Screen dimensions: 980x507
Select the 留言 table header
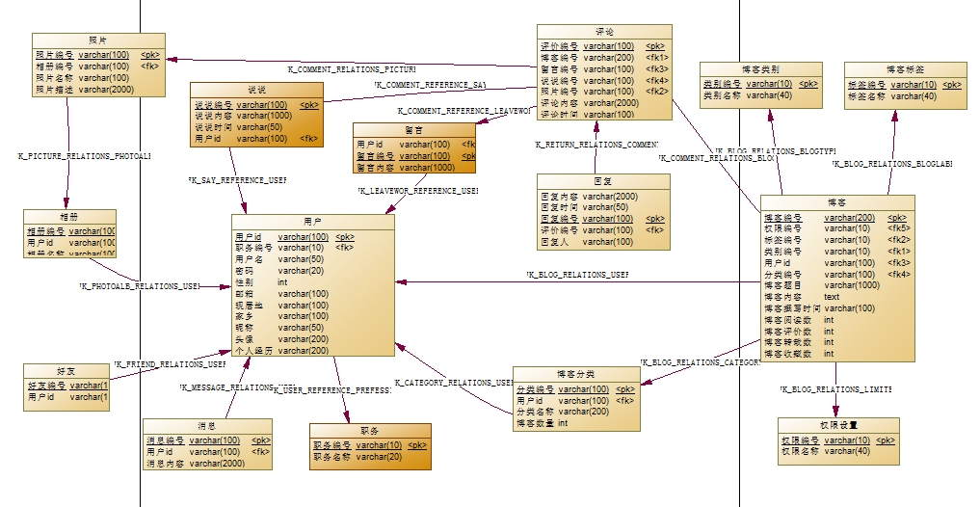pyautogui.click(x=413, y=130)
